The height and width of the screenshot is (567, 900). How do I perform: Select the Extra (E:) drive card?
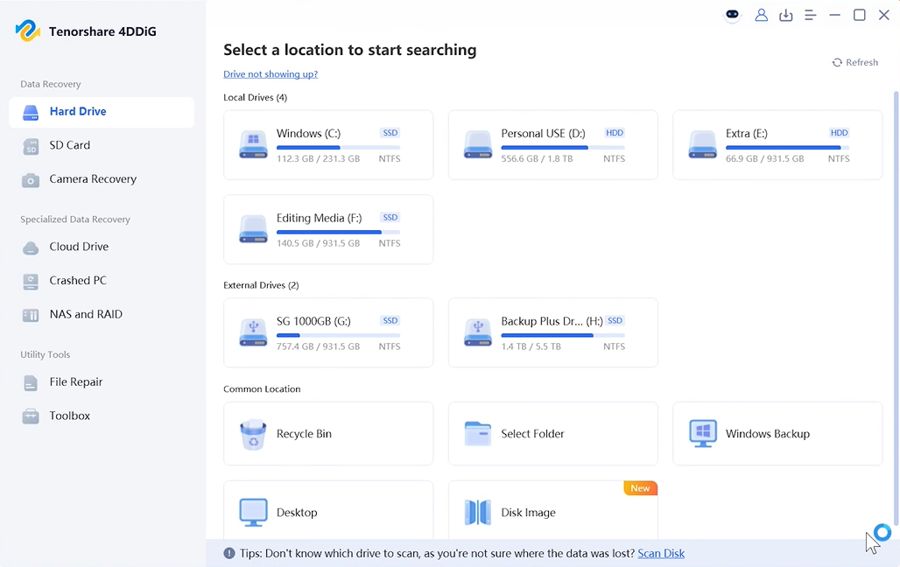(777, 145)
